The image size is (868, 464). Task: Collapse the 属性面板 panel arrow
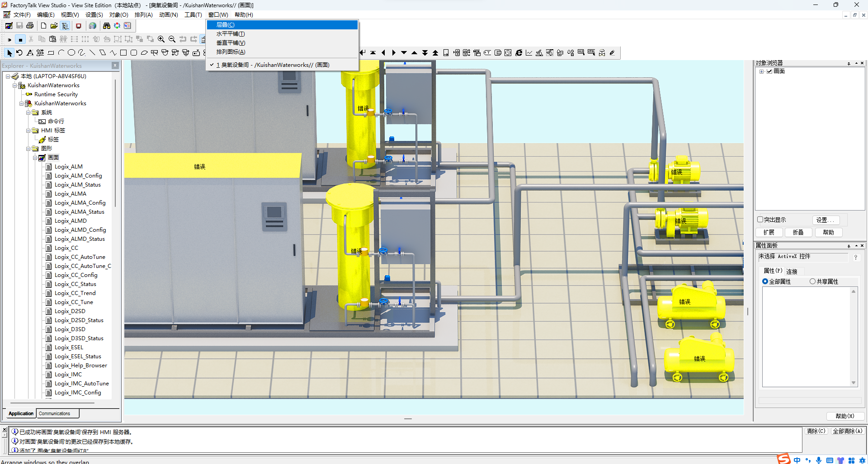[x=856, y=246]
